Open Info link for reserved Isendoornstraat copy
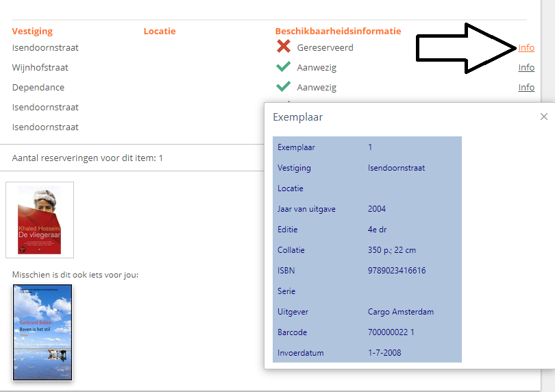Viewport: 555px width, 392px height. 526,48
